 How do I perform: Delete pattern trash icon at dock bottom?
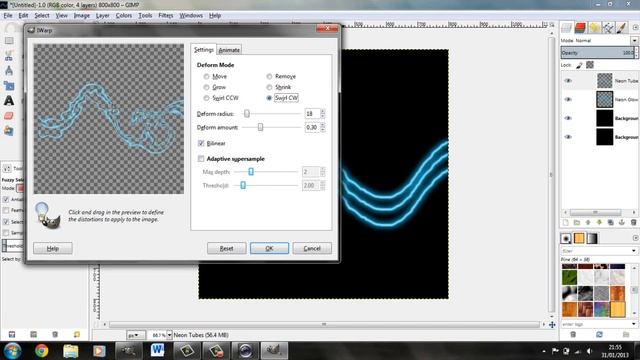[573, 335]
